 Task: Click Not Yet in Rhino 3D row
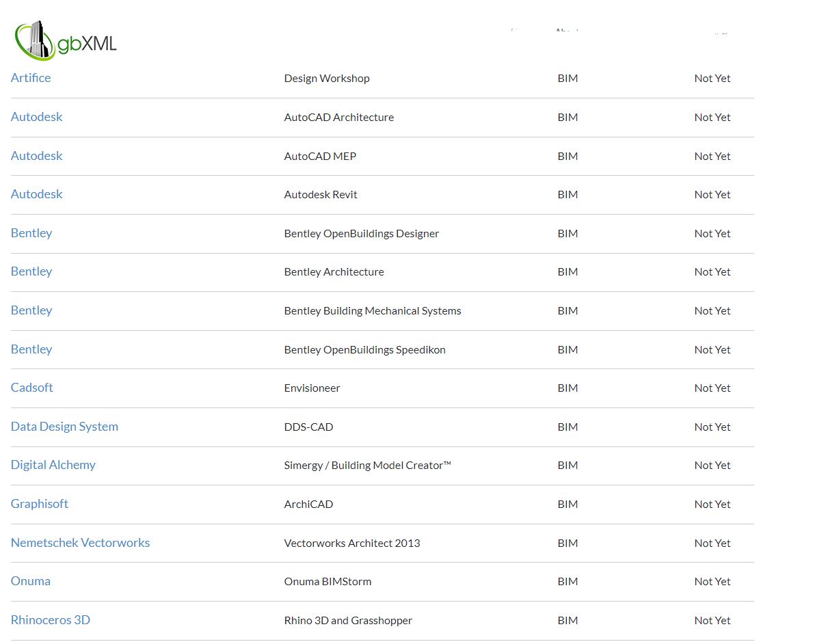(x=712, y=621)
